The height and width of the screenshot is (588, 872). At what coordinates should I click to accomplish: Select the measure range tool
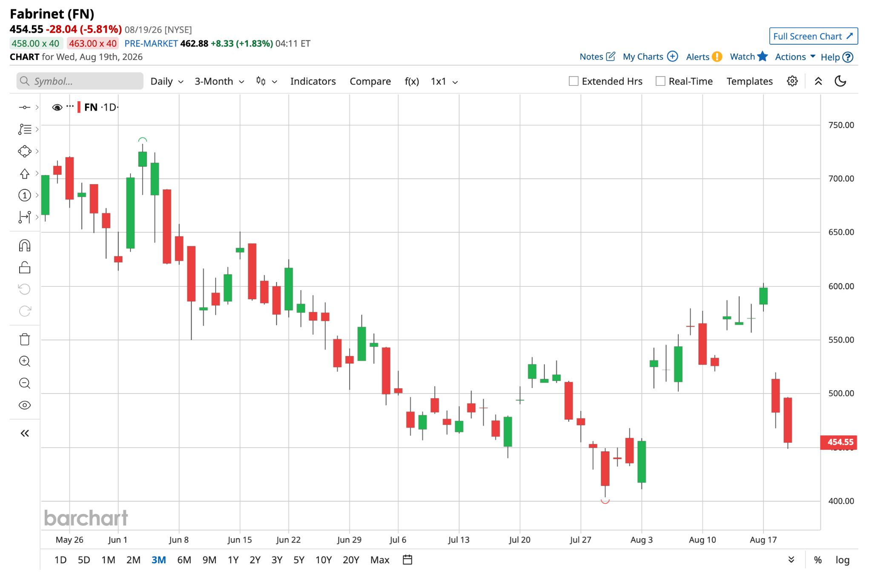(25, 217)
